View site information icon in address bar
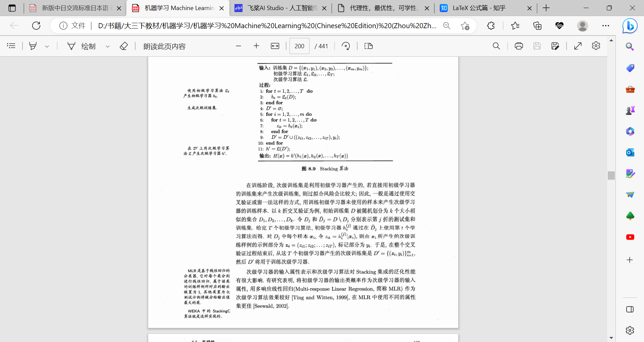 point(63,25)
